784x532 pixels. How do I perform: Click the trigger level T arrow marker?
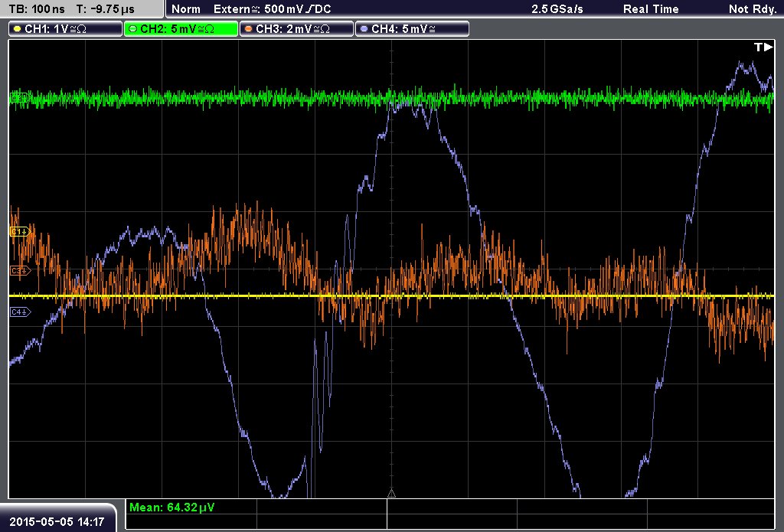tap(763, 47)
